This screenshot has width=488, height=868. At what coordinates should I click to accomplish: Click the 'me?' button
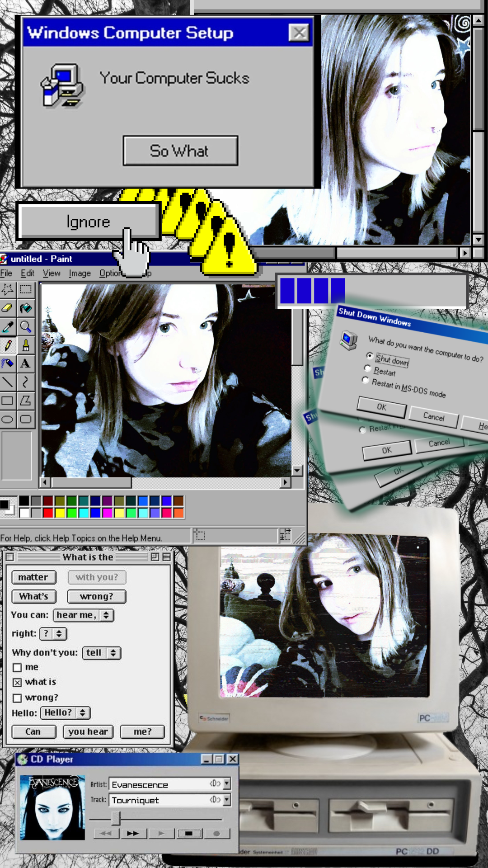tap(142, 731)
